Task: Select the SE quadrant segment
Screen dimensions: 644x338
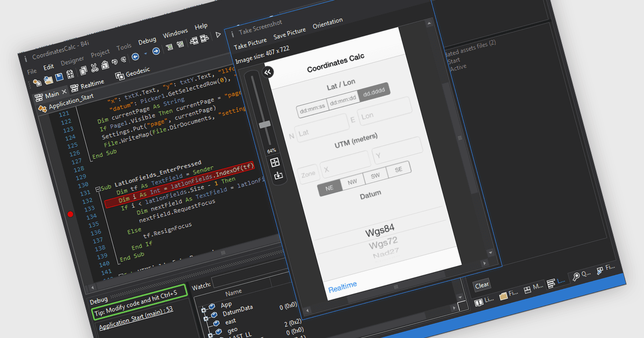Action: 399,169
